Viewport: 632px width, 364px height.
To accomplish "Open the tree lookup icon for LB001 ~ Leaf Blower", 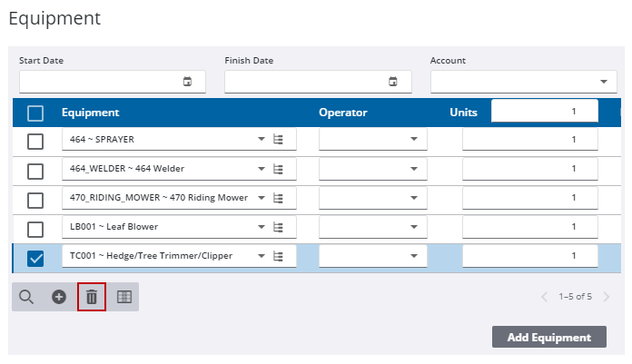I will [279, 227].
